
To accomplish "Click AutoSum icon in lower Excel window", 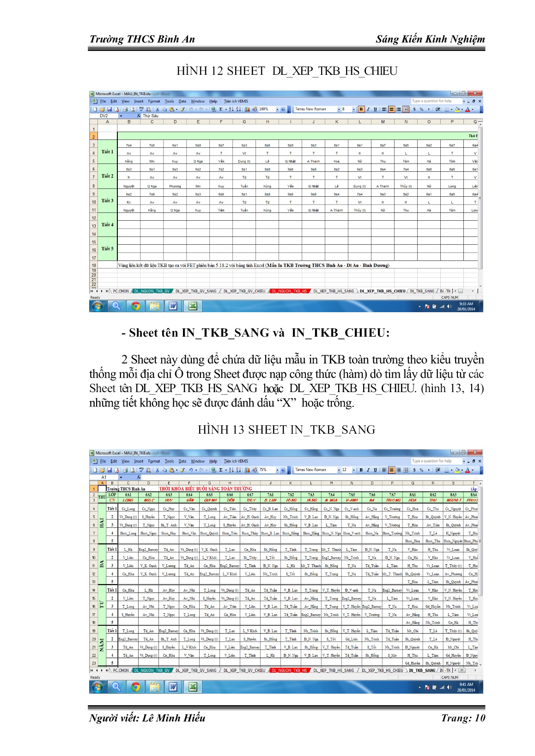I will pyautogui.click(x=221, y=470).
